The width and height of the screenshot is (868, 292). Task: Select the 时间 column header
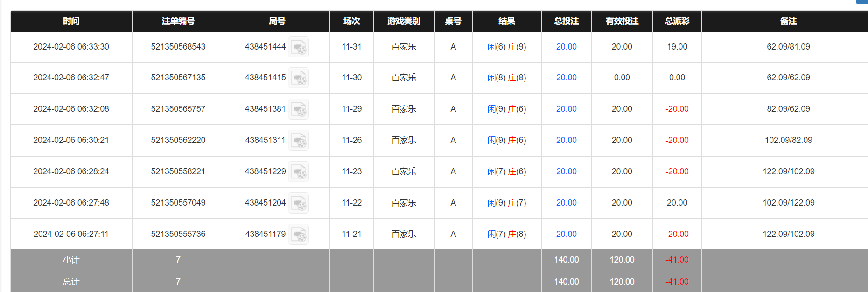(x=71, y=21)
